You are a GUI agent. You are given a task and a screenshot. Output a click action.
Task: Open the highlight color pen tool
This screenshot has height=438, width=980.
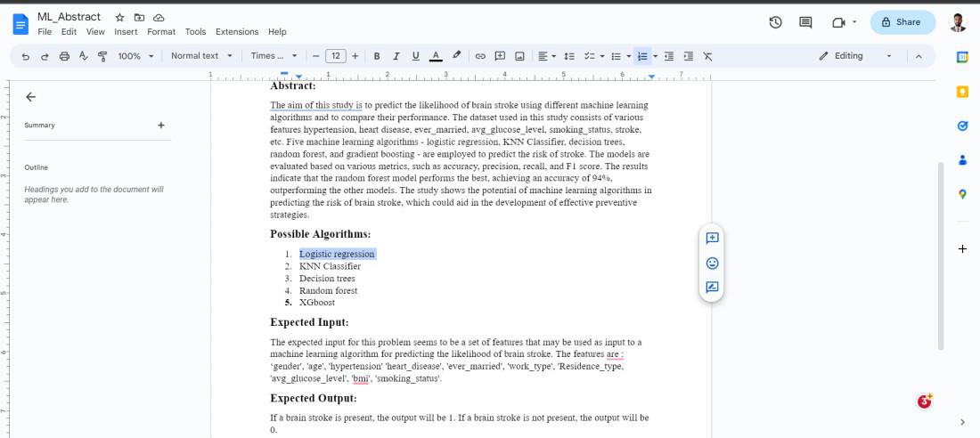tap(457, 55)
